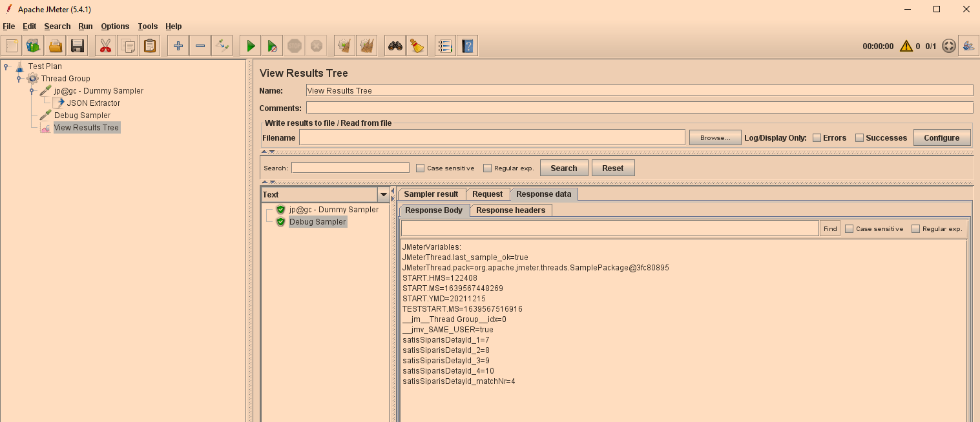Click the remote engines circular icon

tap(948, 46)
